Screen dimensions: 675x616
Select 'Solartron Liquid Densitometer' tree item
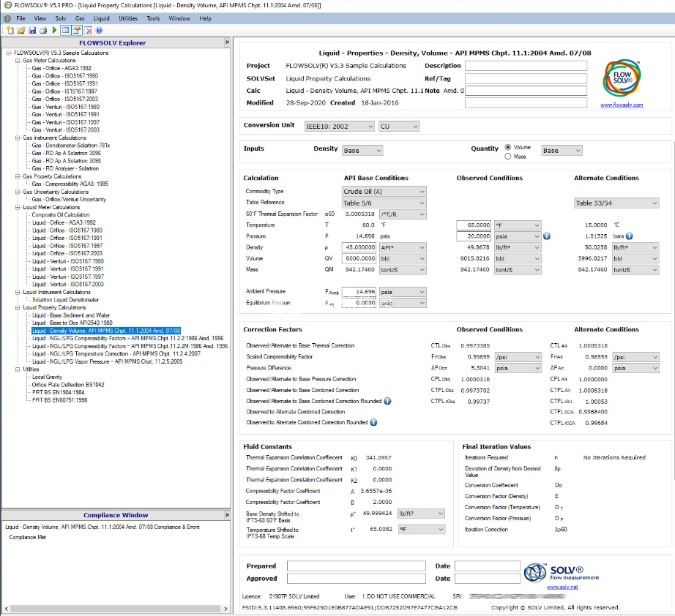pos(65,300)
